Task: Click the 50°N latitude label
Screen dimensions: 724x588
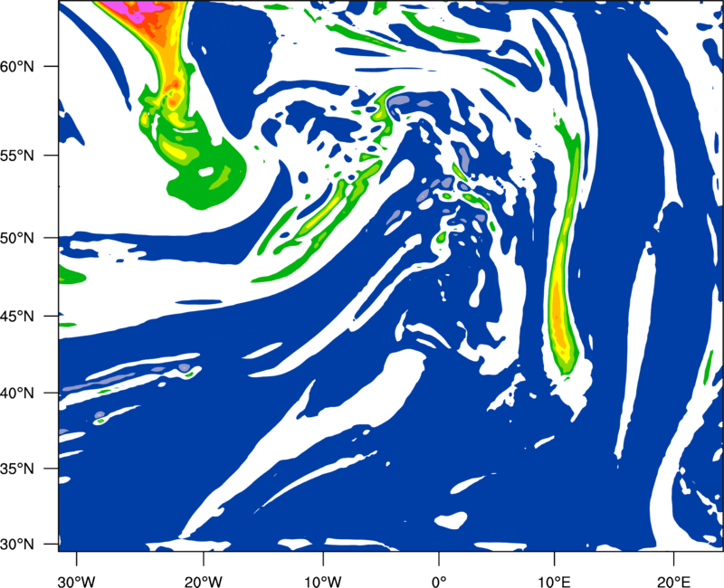Action: tap(17, 238)
